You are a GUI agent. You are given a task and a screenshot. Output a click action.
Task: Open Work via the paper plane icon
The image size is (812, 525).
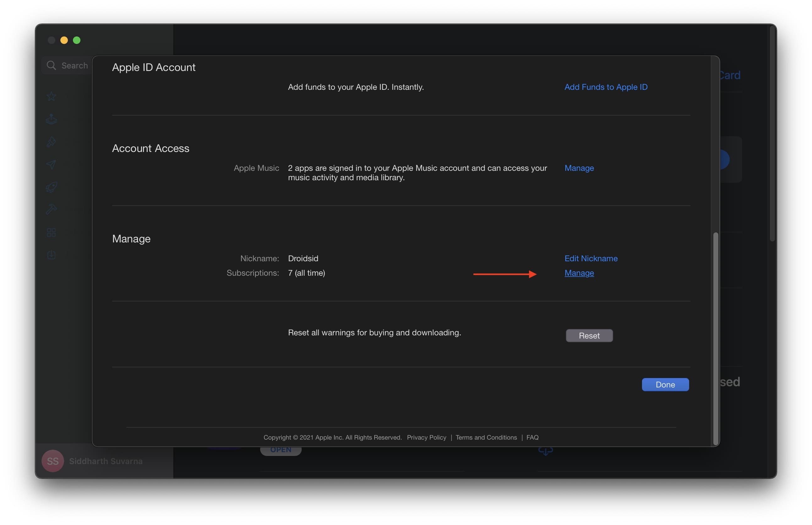(52, 165)
